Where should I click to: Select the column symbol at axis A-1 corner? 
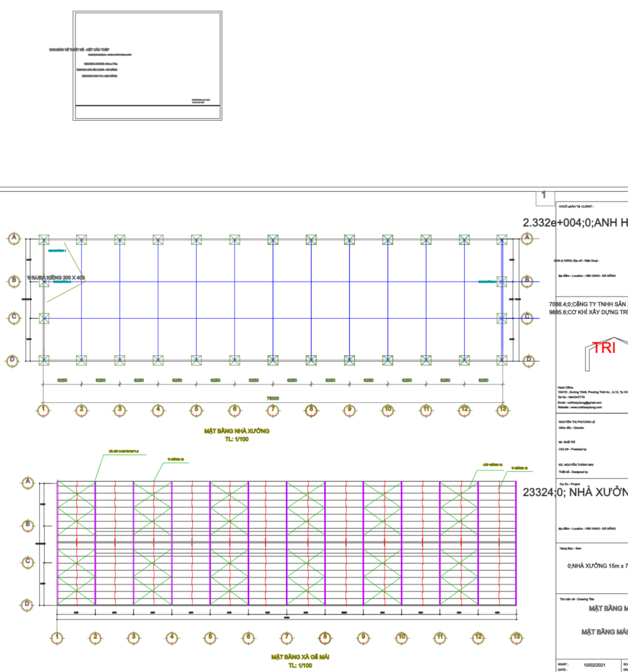point(44,240)
